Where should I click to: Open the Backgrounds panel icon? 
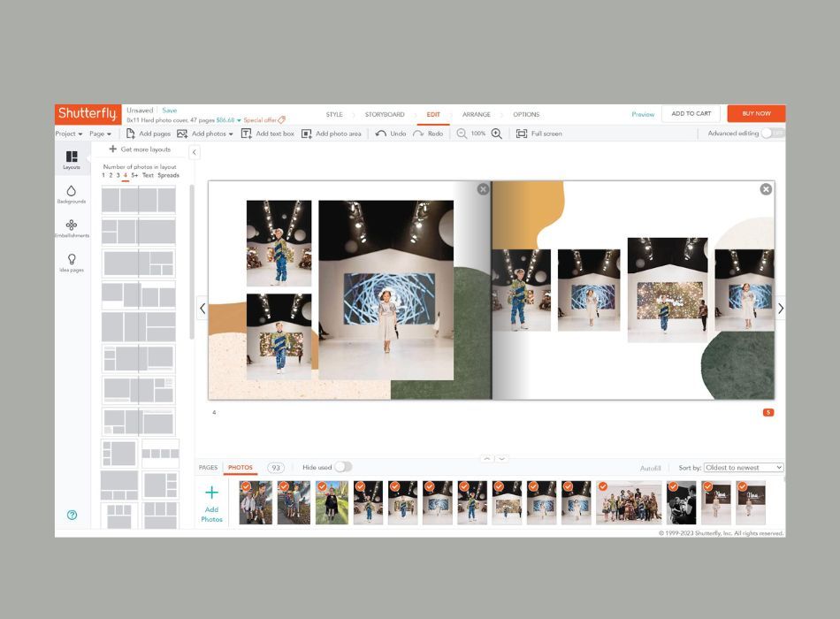coord(72,191)
